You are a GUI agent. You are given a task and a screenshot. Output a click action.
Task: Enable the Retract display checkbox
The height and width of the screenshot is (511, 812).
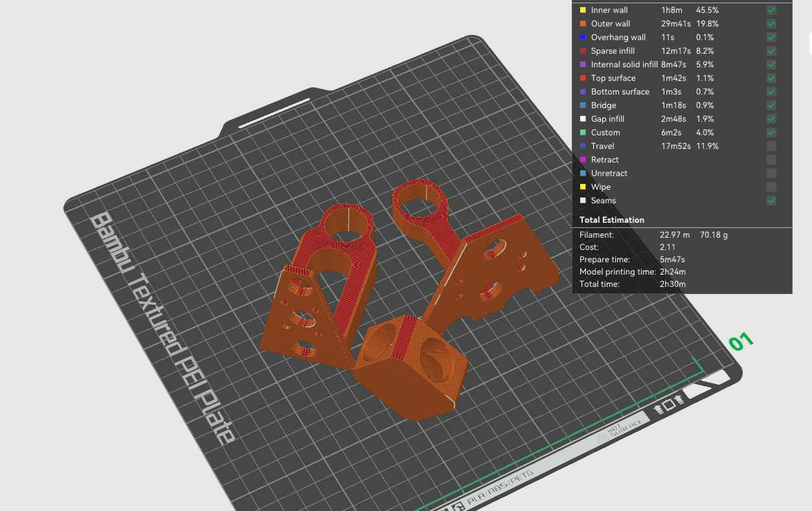(771, 160)
